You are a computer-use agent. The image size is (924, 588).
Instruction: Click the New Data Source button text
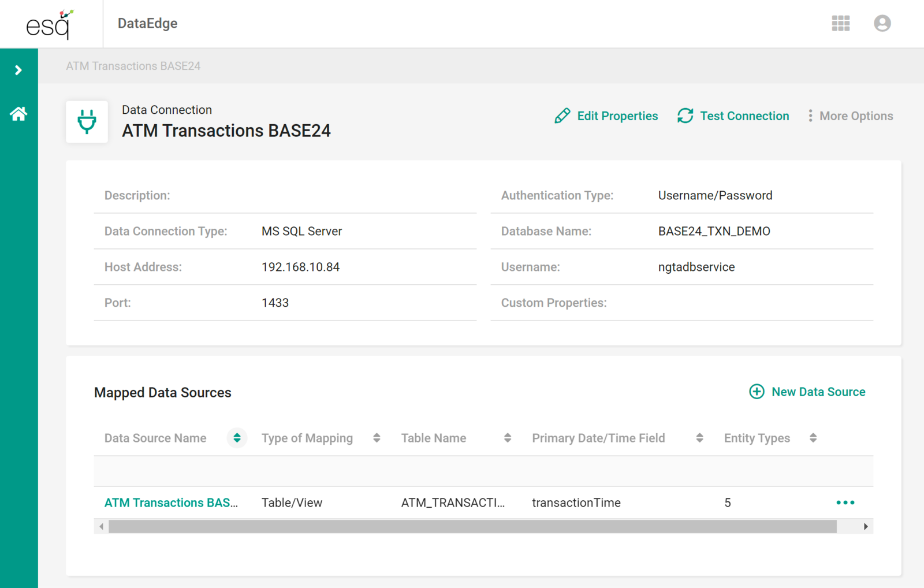[819, 392]
